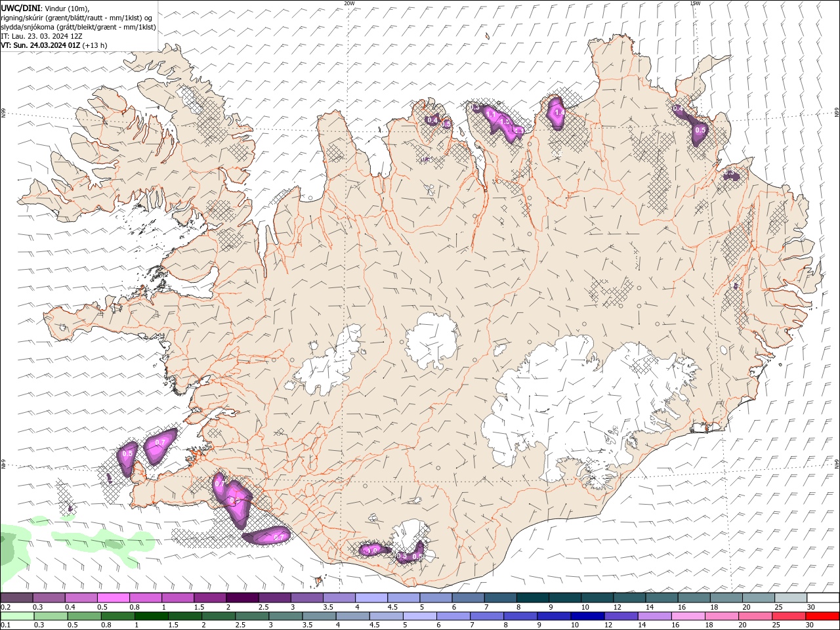The height and width of the screenshot is (630, 840).
Task: Click the white Hofsjökull glacier in central Iceland
Action: point(432,341)
